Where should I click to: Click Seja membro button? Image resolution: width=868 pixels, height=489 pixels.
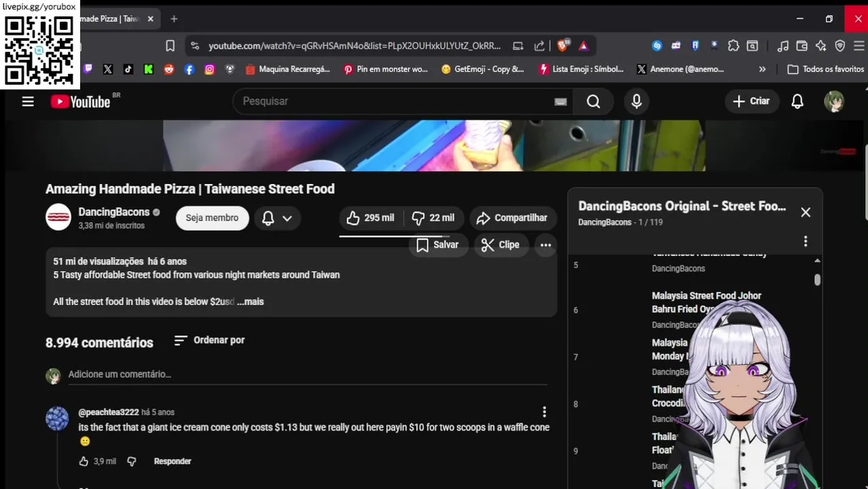[212, 218]
